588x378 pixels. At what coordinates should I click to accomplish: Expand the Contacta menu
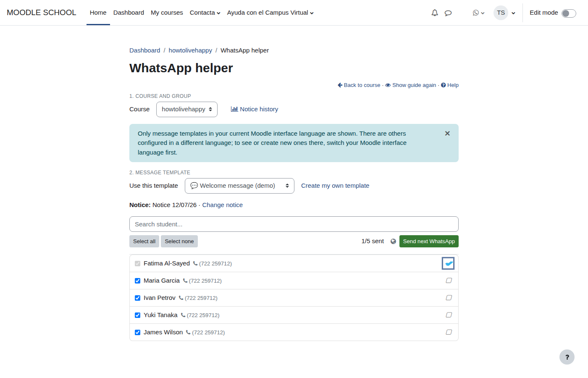pos(205,13)
